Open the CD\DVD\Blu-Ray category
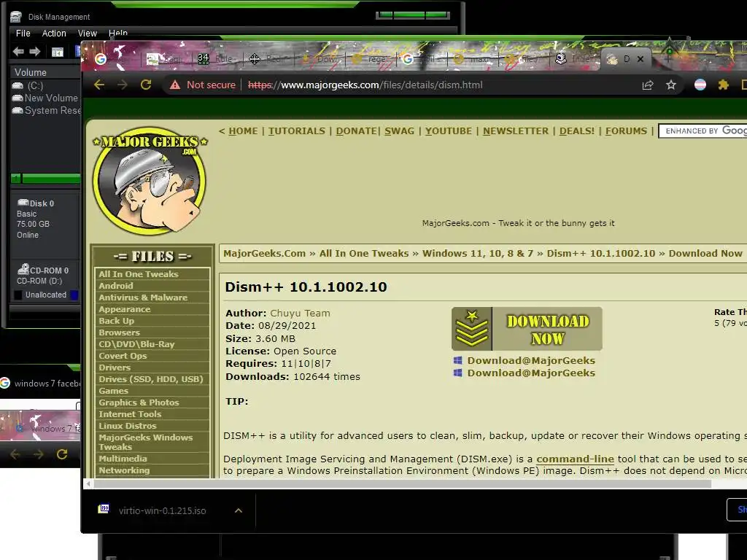This screenshot has width=747, height=560. pyautogui.click(x=136, y=344)
